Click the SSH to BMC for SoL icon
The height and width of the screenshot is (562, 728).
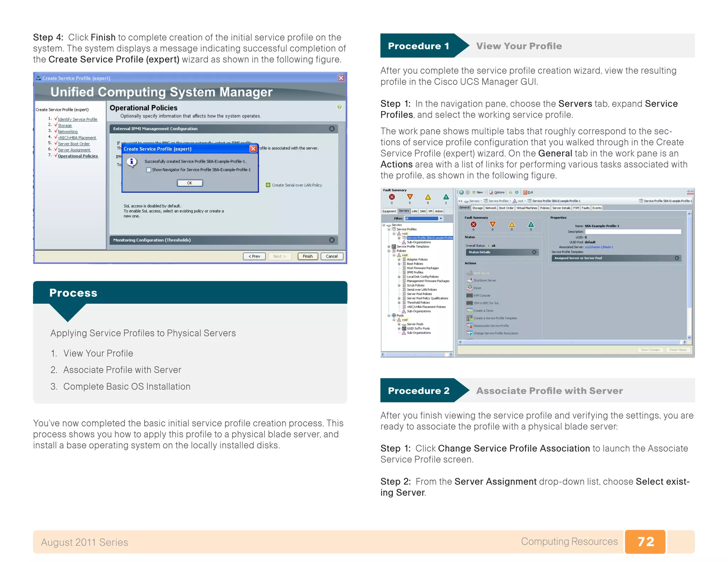point(470,303)
